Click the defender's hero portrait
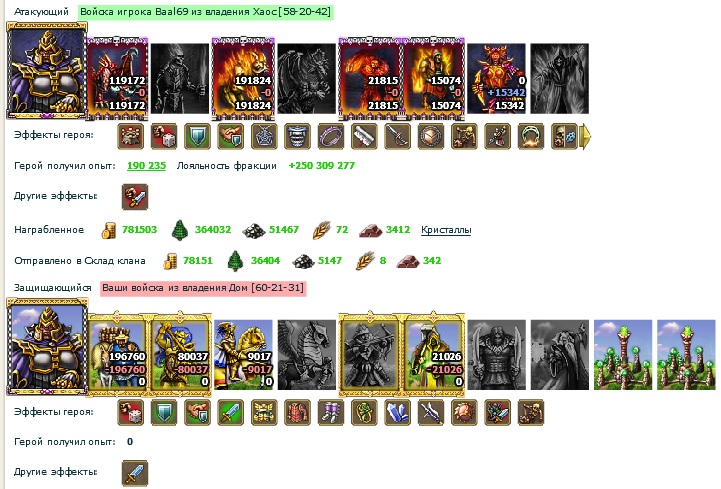The width and height of the screenshot is (721, 489). coord(47,347)
